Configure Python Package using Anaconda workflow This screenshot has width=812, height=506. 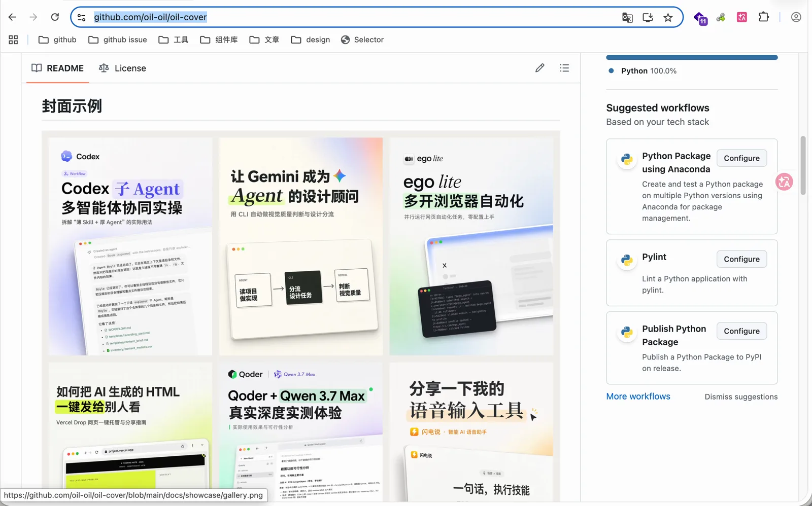741,158
